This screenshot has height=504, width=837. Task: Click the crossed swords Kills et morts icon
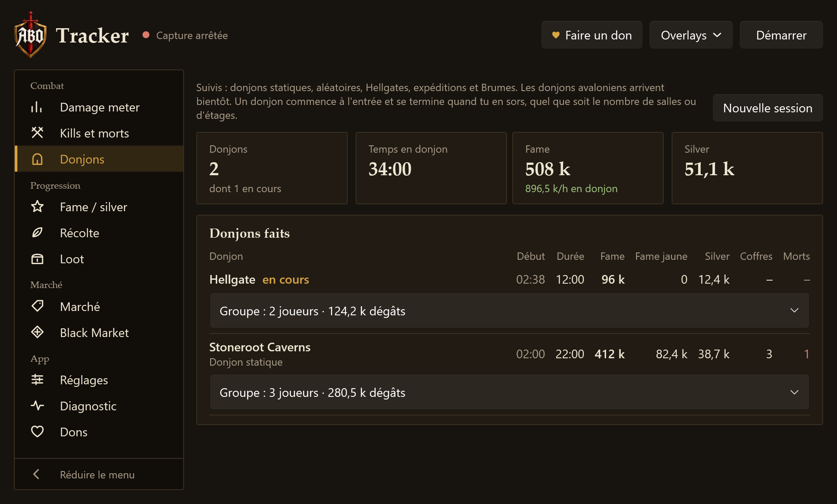pos(37,133)
